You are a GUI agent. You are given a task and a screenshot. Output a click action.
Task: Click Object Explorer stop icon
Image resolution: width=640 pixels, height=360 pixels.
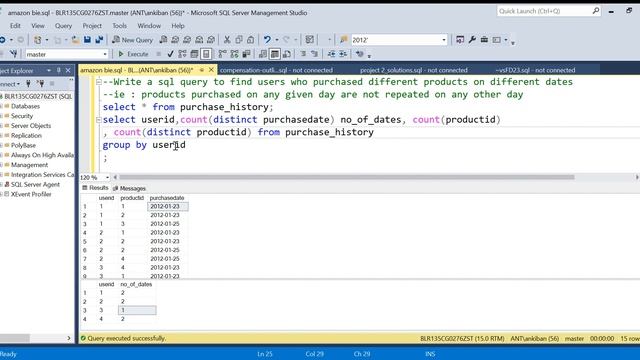click(52, 84)
